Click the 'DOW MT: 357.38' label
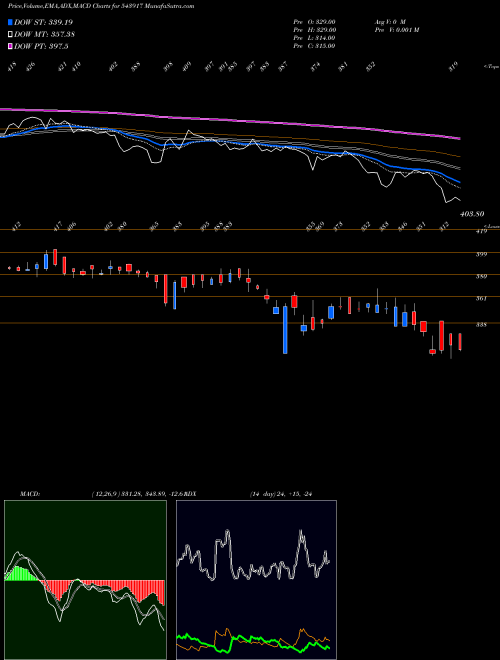Screen dimensions: 500x660 click(x=45, y=35)
